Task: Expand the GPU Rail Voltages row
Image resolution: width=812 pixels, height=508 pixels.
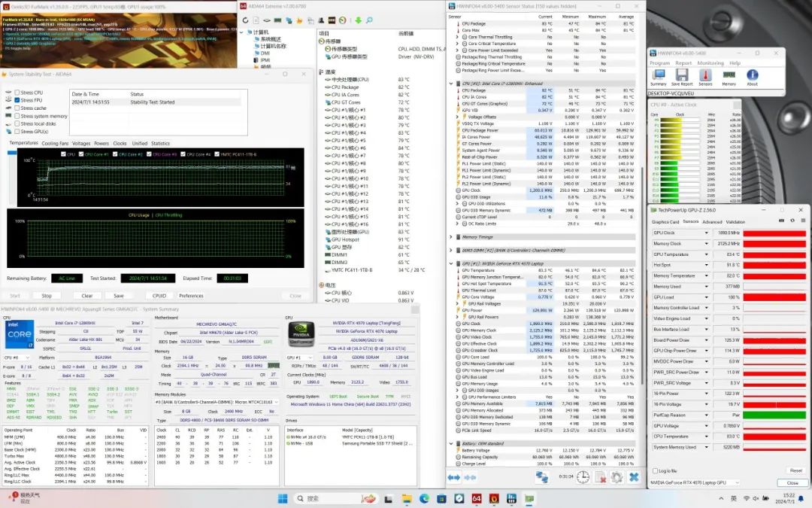Action: tap(457, 304)
